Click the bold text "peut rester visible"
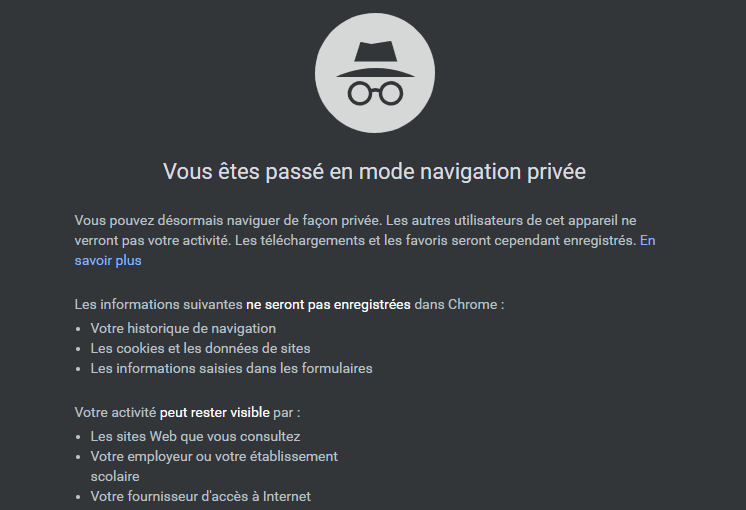This screenshot has height=510, width=746. tap(215, 412)
